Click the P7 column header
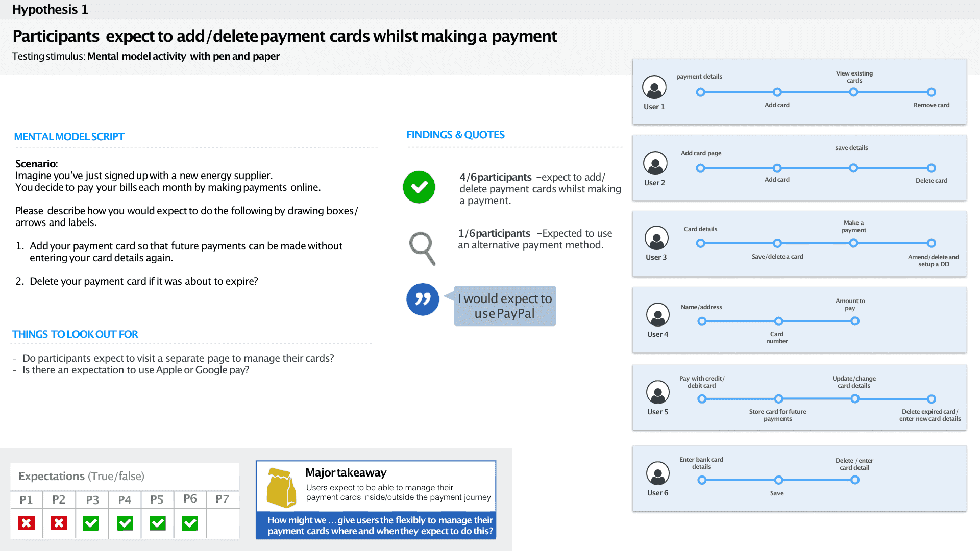The image size is (980, 551). coord(222,499)
